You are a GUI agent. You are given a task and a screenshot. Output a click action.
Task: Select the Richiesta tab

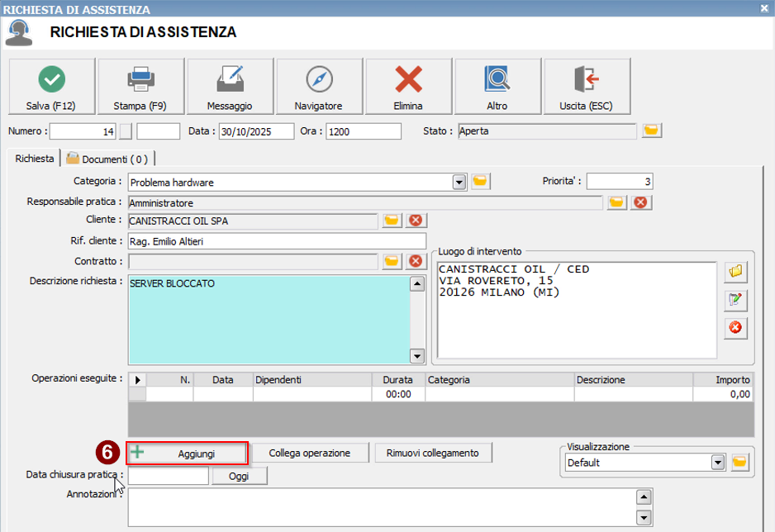pyautogui.click(x=35, y=158)
